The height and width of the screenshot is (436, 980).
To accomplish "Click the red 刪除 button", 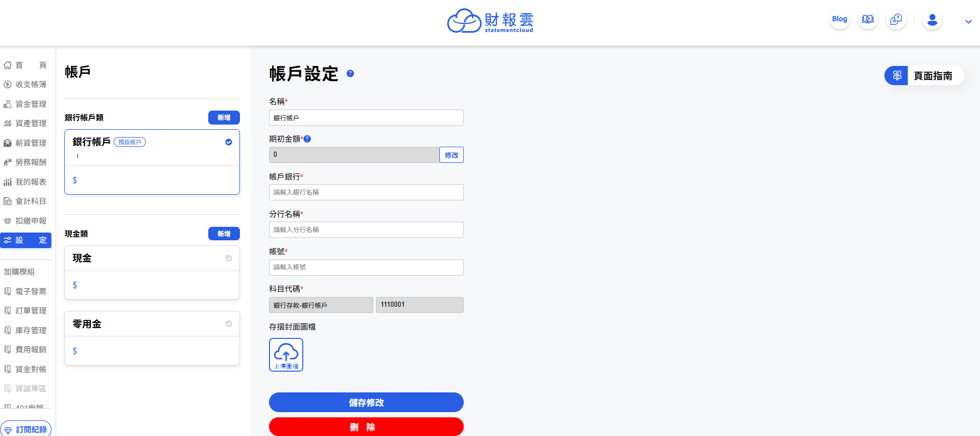I will coord(366,427).
